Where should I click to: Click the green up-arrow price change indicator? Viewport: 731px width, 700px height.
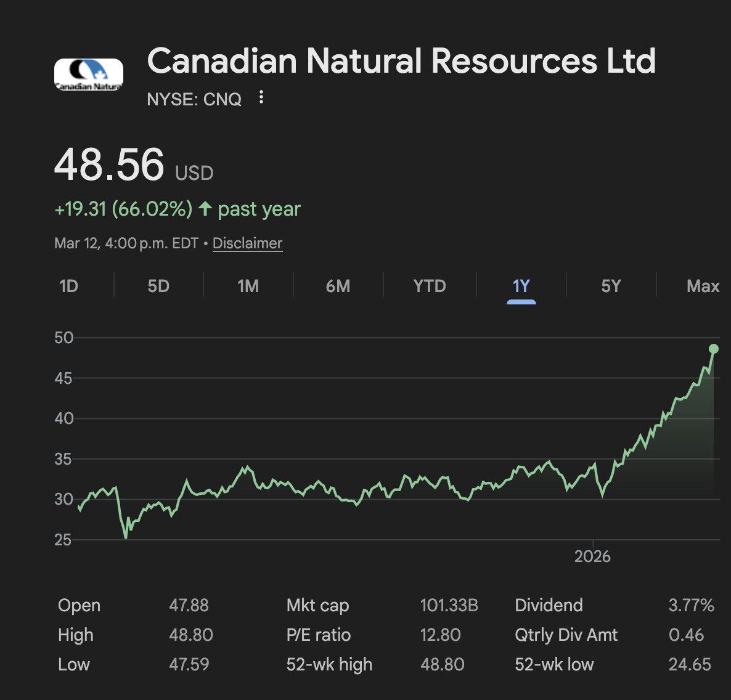click(205, 208)
